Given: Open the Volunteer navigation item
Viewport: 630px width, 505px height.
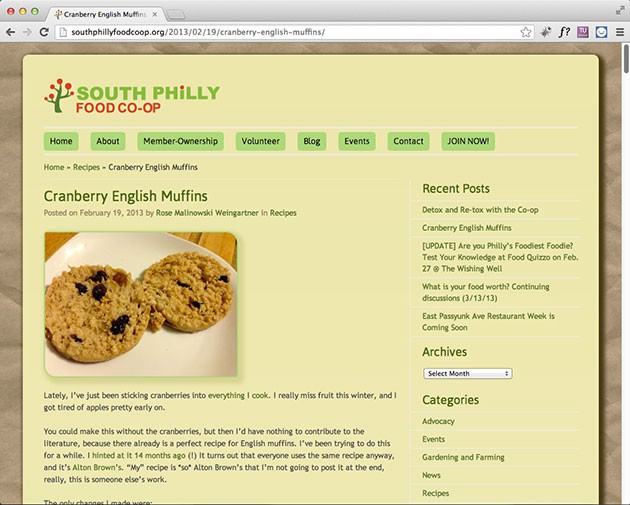Looking at the screenshot, I should tap(260, 141).
